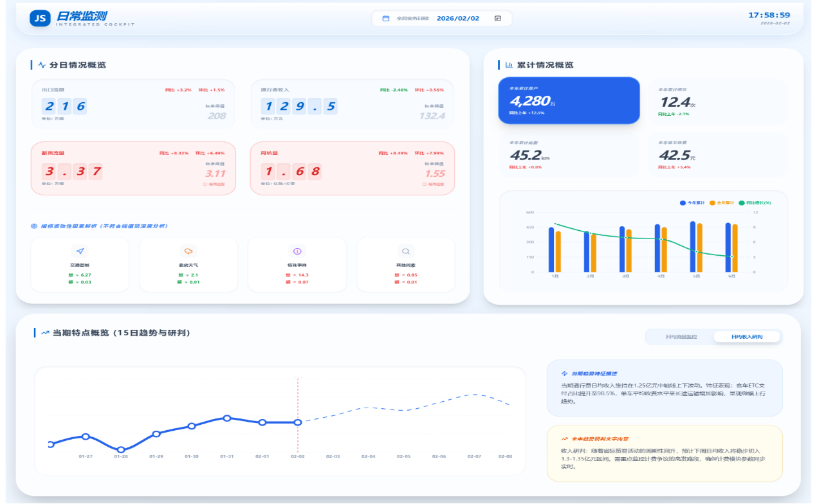
Task: Click the 02-02 data point on trend line
Action: click(298, 422)
